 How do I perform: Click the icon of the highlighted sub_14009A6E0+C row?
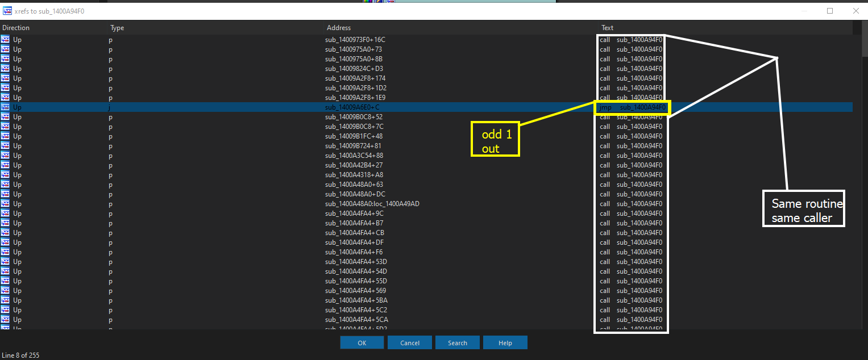5,107
